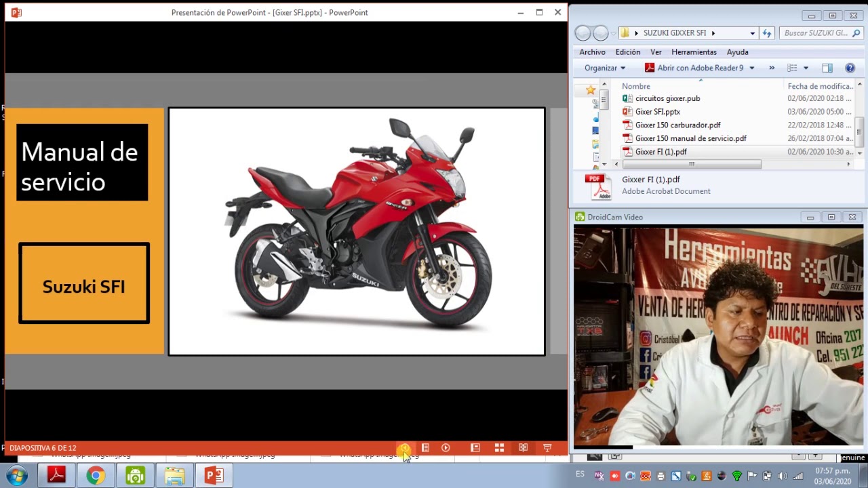Image resolution: width=868 pixels, height=488 pixels.
Task: Open Action Center flag icon
Action: 752,476
